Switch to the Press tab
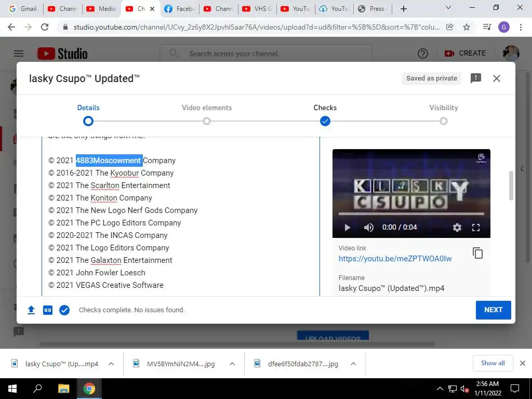 click(373, 9)
